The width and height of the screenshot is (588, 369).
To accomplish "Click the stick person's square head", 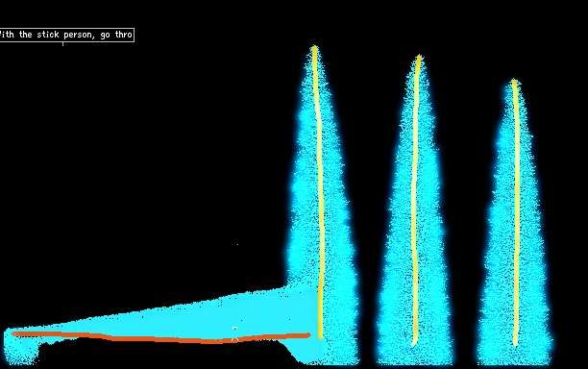I will pyautogui.click(x=234, y=328).
